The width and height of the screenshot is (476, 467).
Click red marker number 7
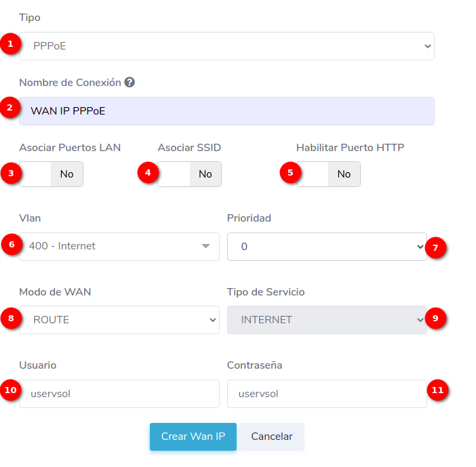tap(437, 247)
